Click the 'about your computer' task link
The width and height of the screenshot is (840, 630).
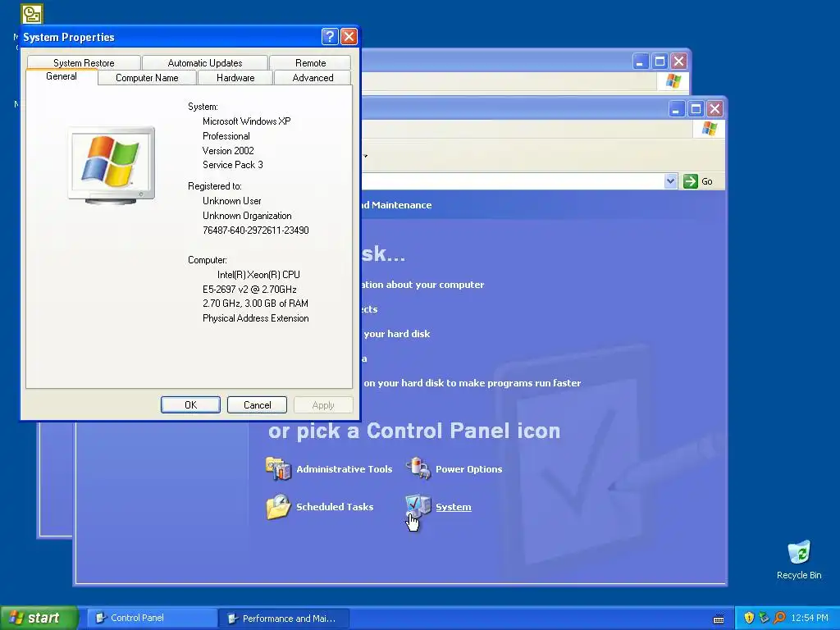tap(422, 285)
